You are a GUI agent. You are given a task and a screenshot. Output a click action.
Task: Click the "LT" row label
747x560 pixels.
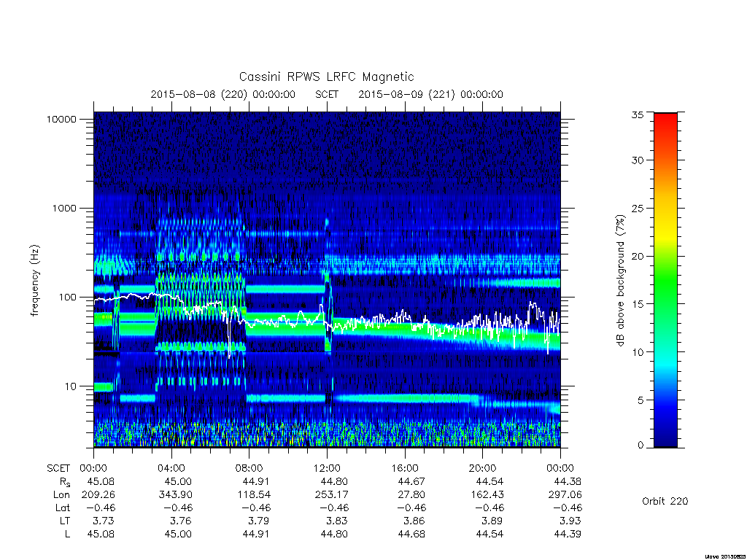[x=65, y=521]
